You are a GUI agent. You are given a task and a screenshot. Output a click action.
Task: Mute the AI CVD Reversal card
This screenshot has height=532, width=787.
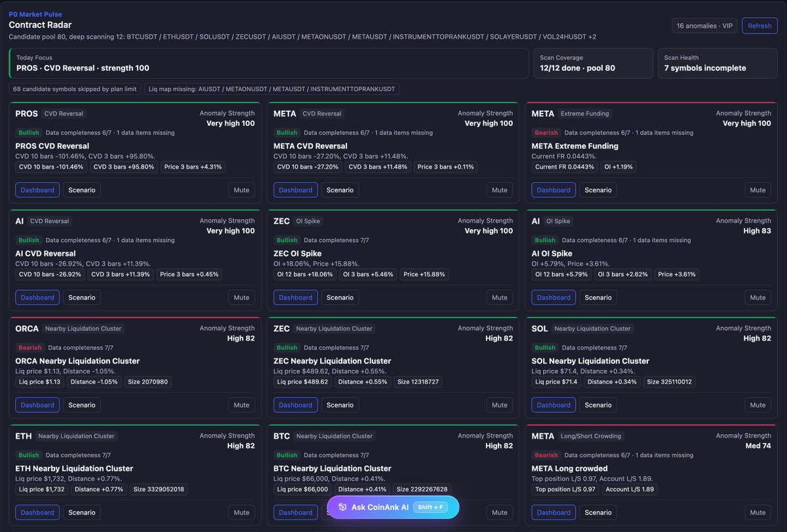coord(241,297)
